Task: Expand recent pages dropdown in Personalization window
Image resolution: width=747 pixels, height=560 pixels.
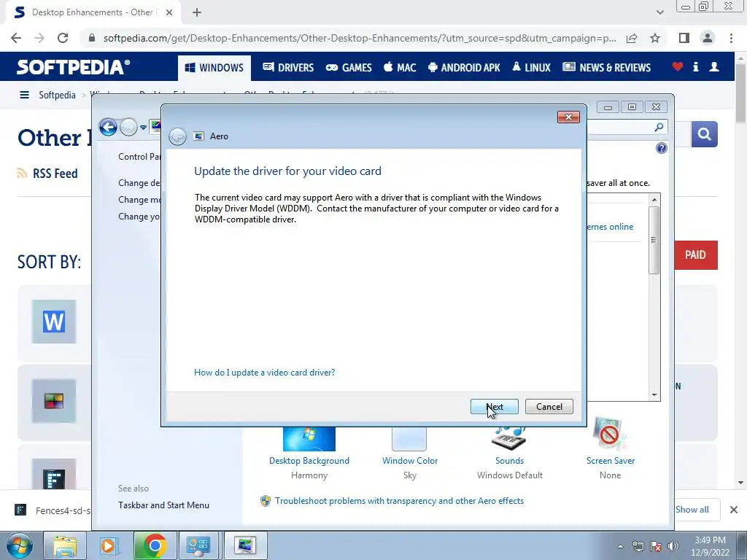Action: click(x=143, y=128)
